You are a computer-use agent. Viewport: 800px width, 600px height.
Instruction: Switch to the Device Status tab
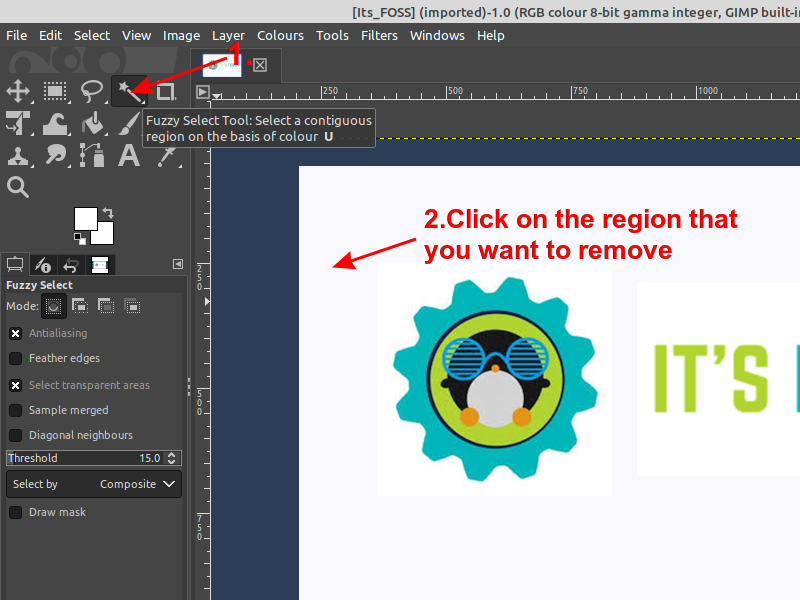point(43,264)
